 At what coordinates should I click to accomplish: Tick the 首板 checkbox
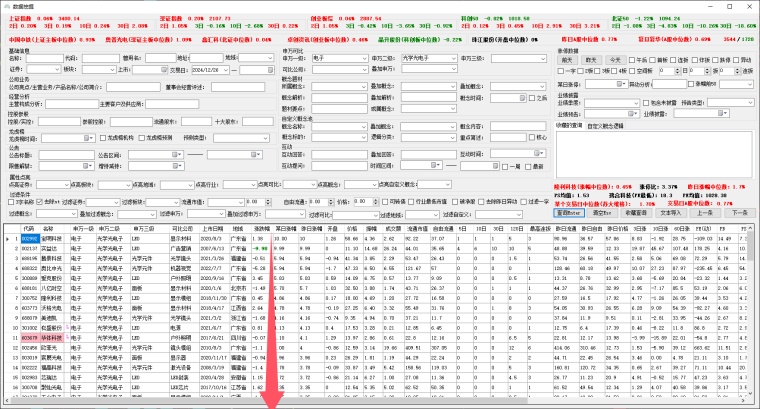click(652, 60)
